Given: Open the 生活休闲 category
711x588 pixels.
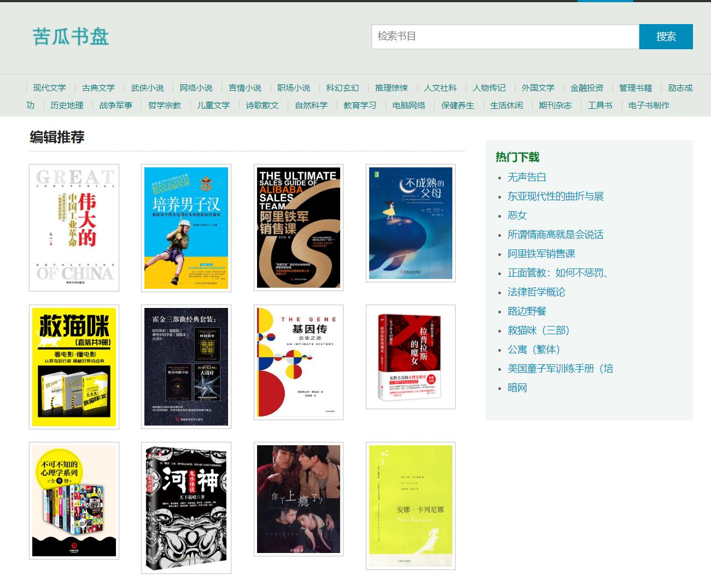Looking at the screenshot, I should (506, 106).
